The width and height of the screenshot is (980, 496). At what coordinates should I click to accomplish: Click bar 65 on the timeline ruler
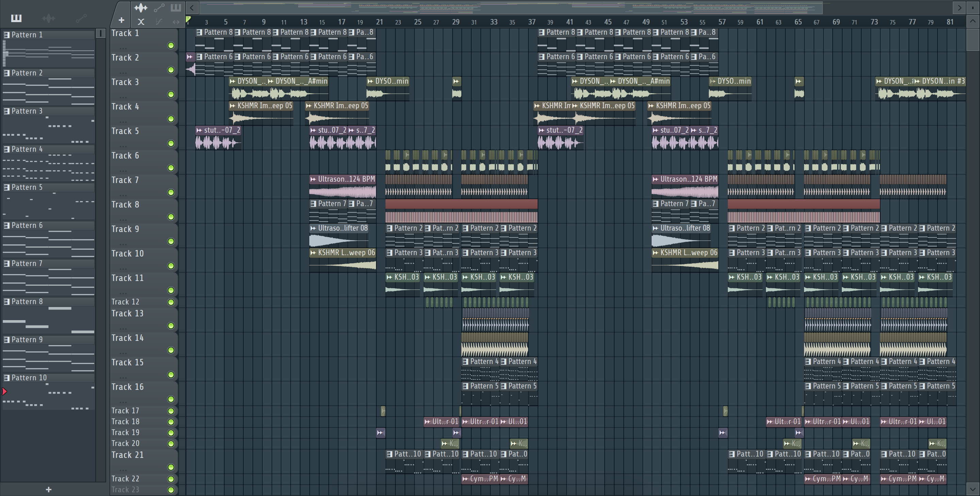[x=798, y=22]
